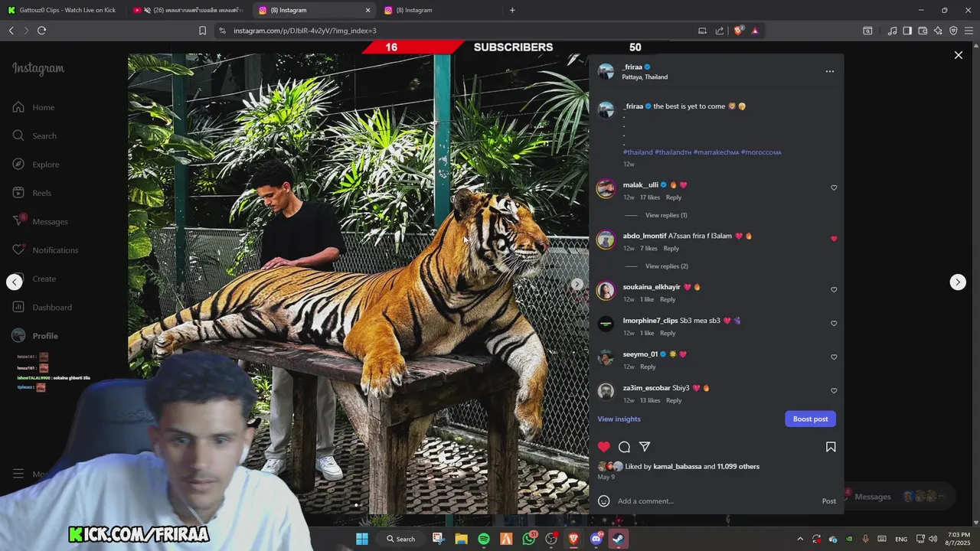This screenshot has width=980, height=551.
Task: Open Brave Wallet
Action: (x=923, y=31)
